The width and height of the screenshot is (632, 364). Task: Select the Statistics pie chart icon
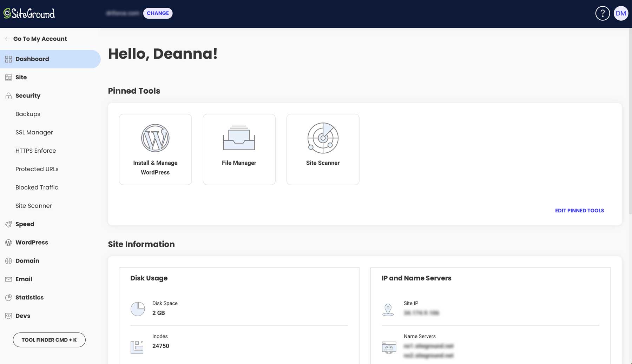8,297
